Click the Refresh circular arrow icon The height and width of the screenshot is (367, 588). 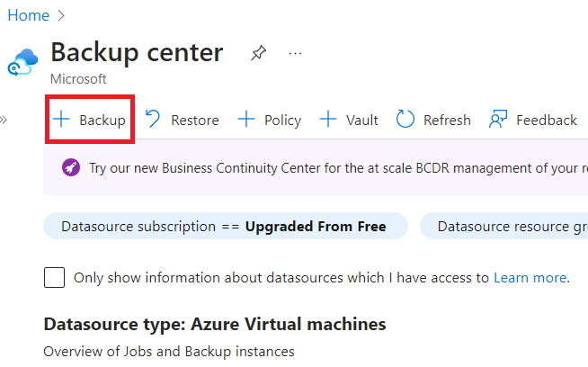pos(405,120)
